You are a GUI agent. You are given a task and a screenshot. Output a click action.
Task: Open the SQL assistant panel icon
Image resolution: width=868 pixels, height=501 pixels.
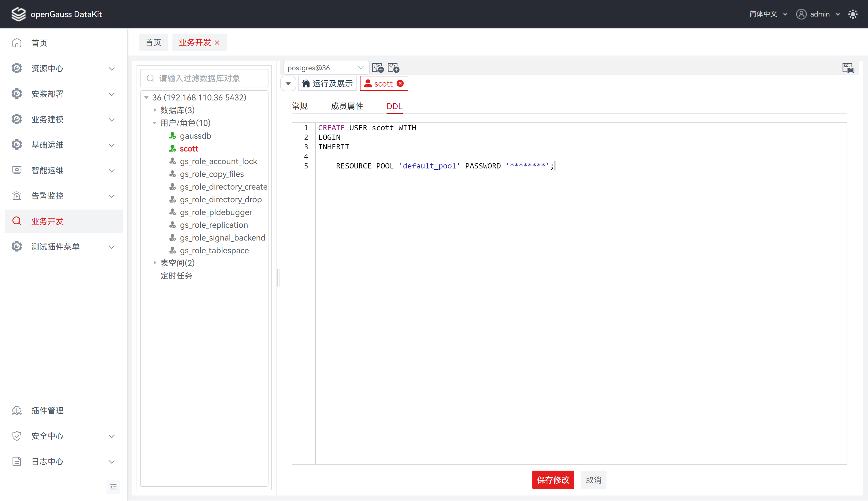click(x=848, y=68)
